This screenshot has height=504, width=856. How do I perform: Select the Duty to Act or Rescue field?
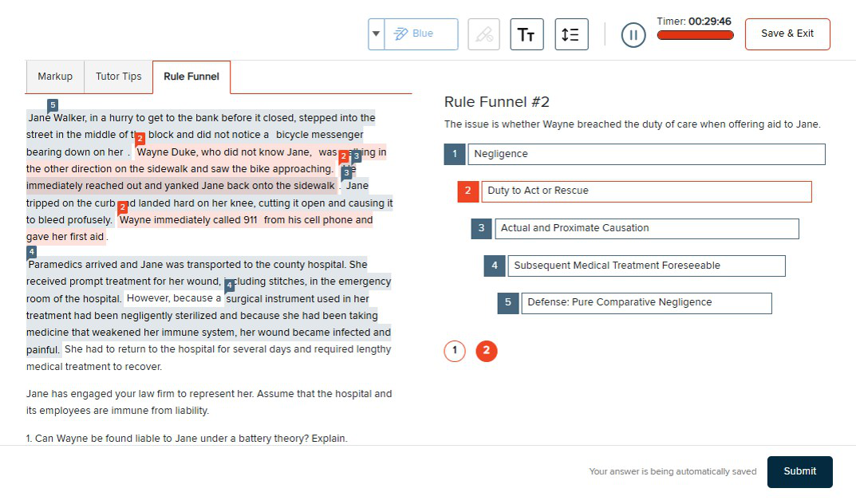click(x=645, y=191)
